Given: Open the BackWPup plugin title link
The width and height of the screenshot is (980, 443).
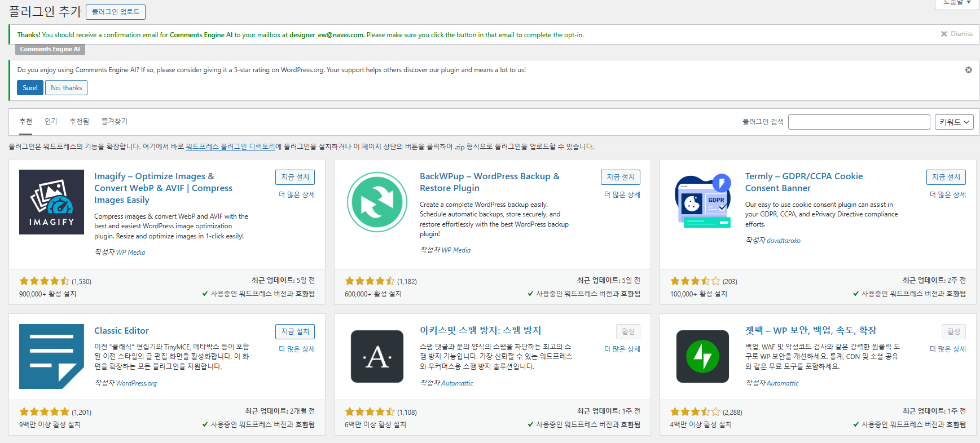Looking at the screenshot, I should [490, 182].
